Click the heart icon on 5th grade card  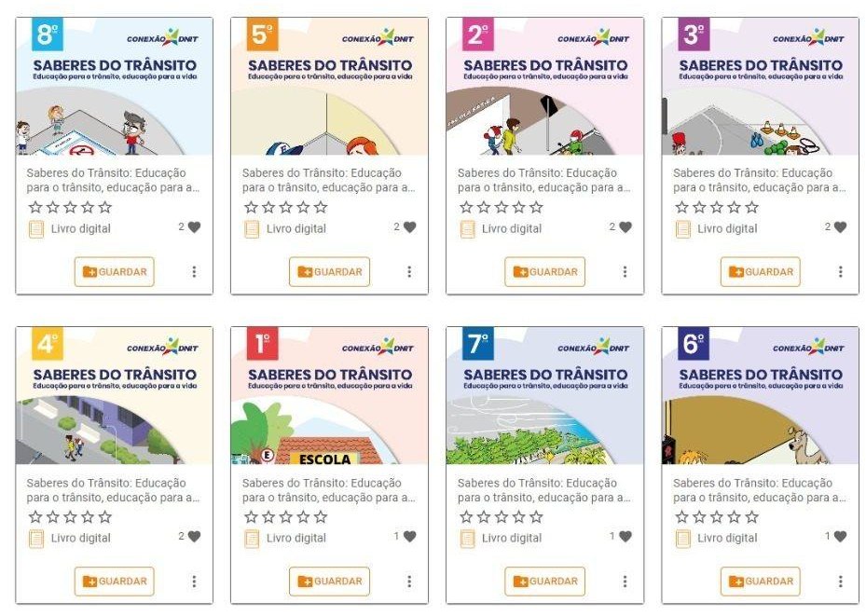[409, 226]
